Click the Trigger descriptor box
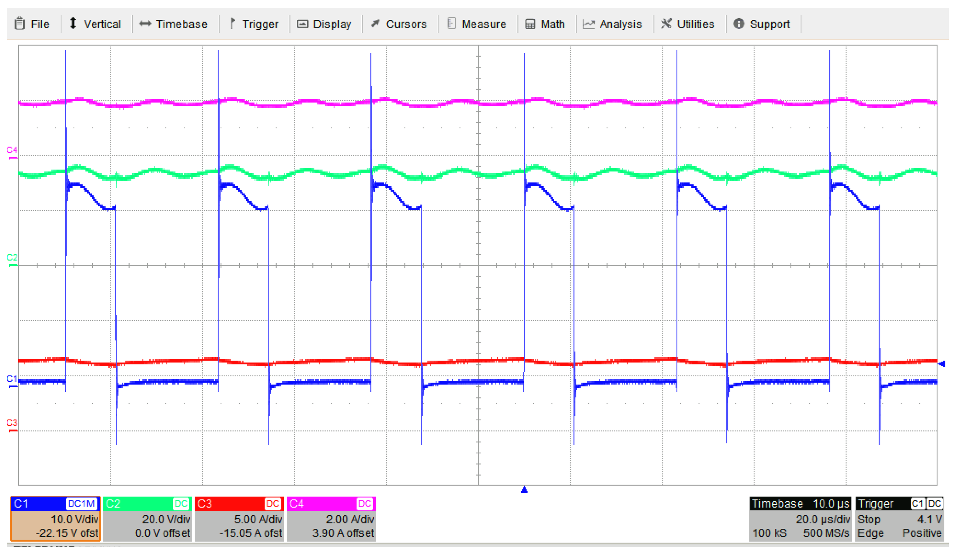This screenshot has width=957, height=560. point(899,519)
